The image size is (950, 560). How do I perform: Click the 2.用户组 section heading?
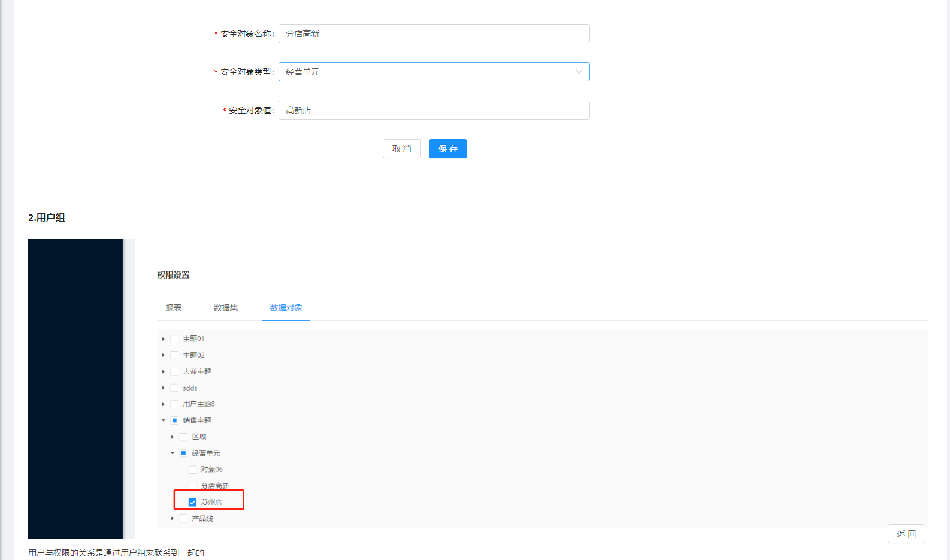pos(47,217)
